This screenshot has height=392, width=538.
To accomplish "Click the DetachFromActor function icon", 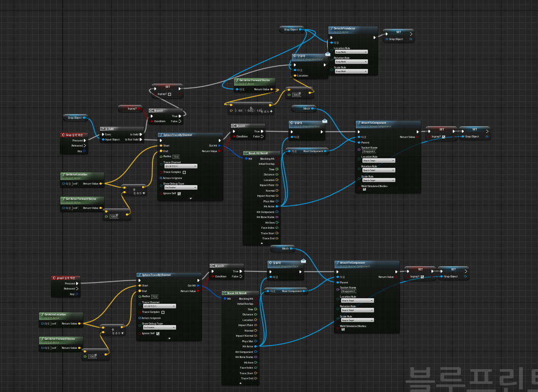I will 331,28.
